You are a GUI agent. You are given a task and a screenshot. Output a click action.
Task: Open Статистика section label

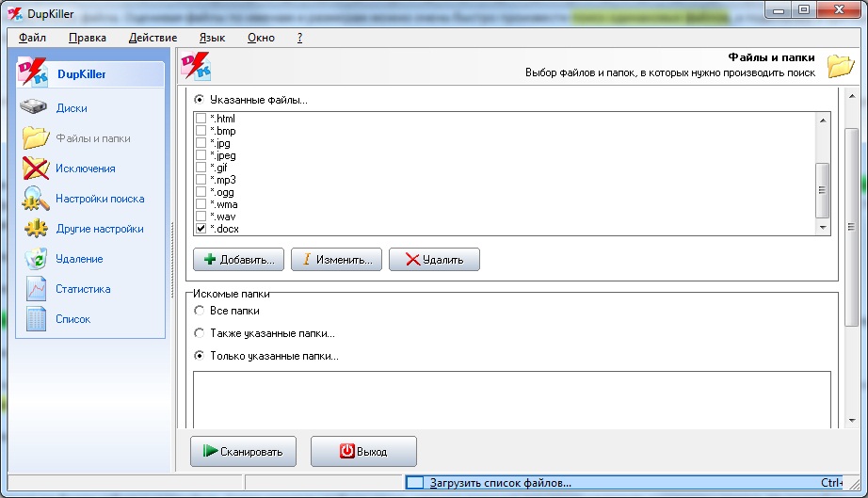click(83, 289)
